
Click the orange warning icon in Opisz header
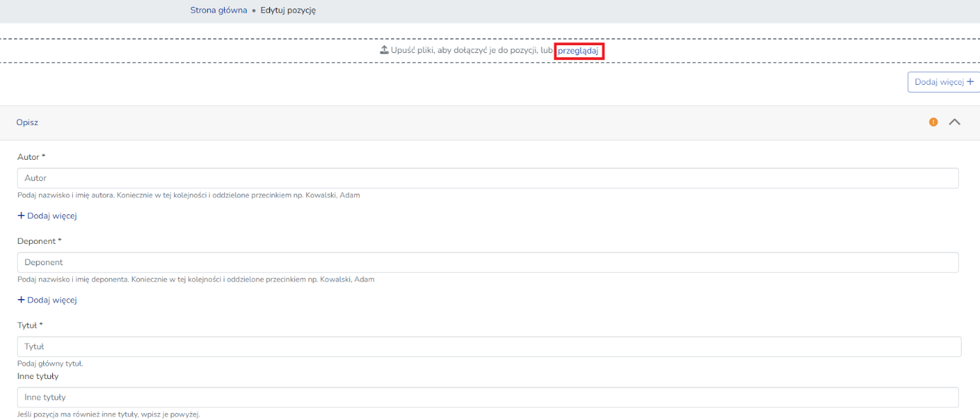click(933, 122)
